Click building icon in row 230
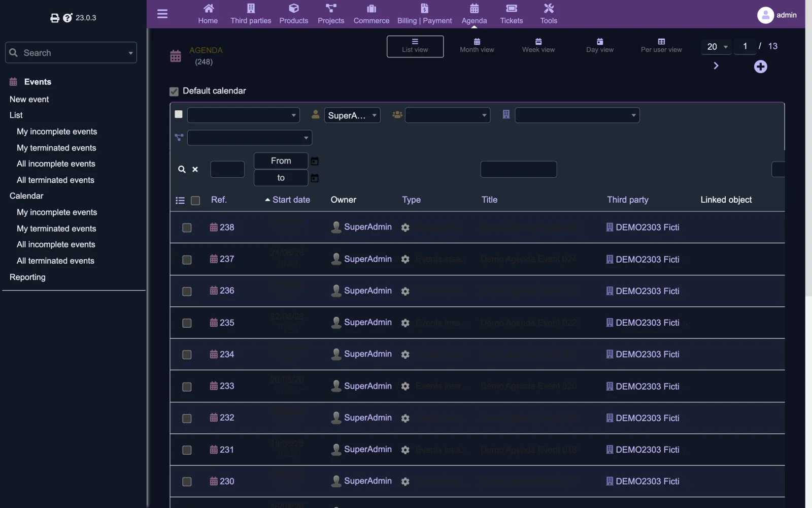This screenshot has width=812, height=508. (x=610, y=482)
